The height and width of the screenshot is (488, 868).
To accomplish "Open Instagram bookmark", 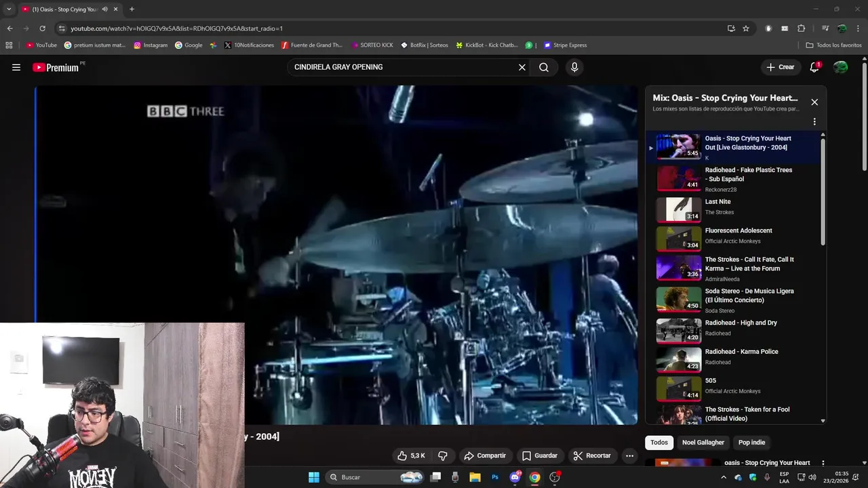I will coord(151,45).
